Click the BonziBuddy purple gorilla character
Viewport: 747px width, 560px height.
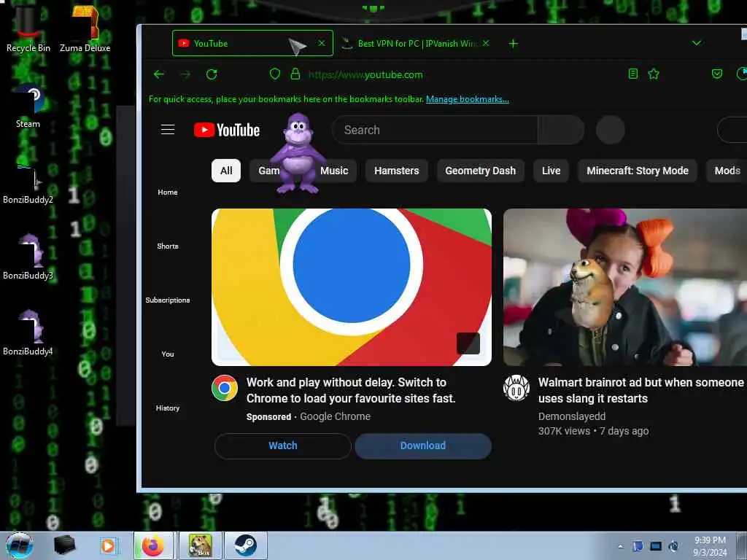pyautogui.click(x=298, y=153)
